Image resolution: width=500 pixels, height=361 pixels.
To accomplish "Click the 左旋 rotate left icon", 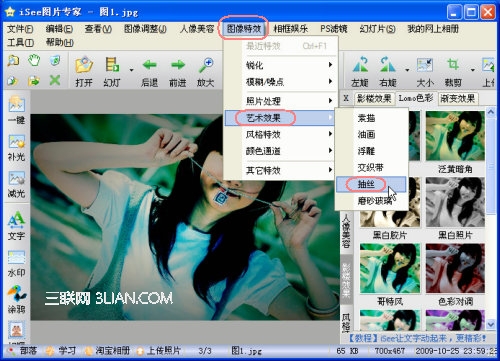I will pos(360,65).
